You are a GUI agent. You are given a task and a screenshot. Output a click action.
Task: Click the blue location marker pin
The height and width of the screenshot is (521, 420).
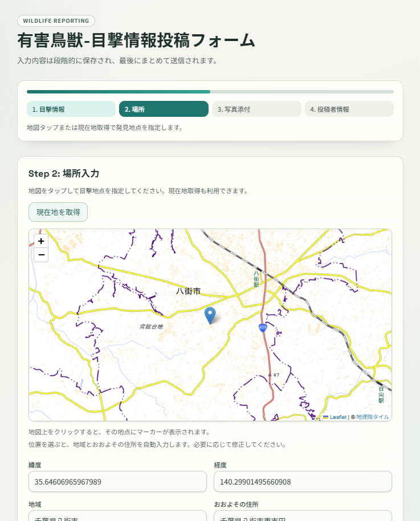click(x=210, y=315)
